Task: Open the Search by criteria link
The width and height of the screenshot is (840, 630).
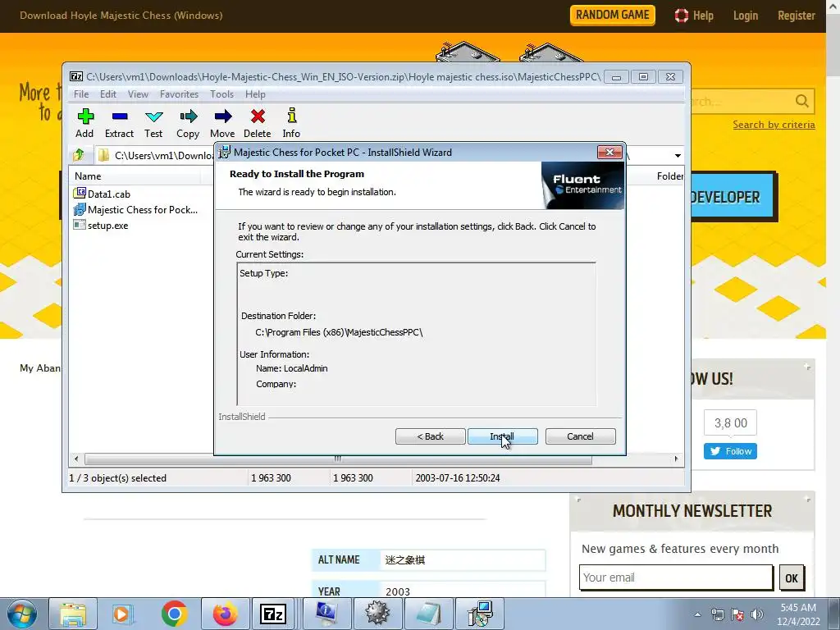Action: pos(774,125)
